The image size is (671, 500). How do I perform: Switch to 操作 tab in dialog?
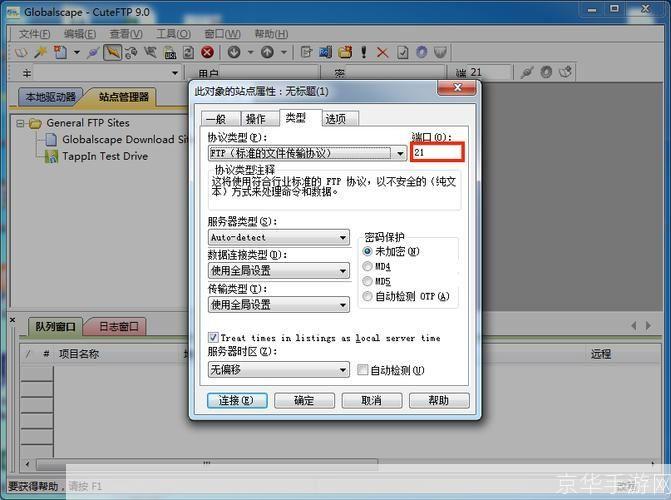click(259, 119)
